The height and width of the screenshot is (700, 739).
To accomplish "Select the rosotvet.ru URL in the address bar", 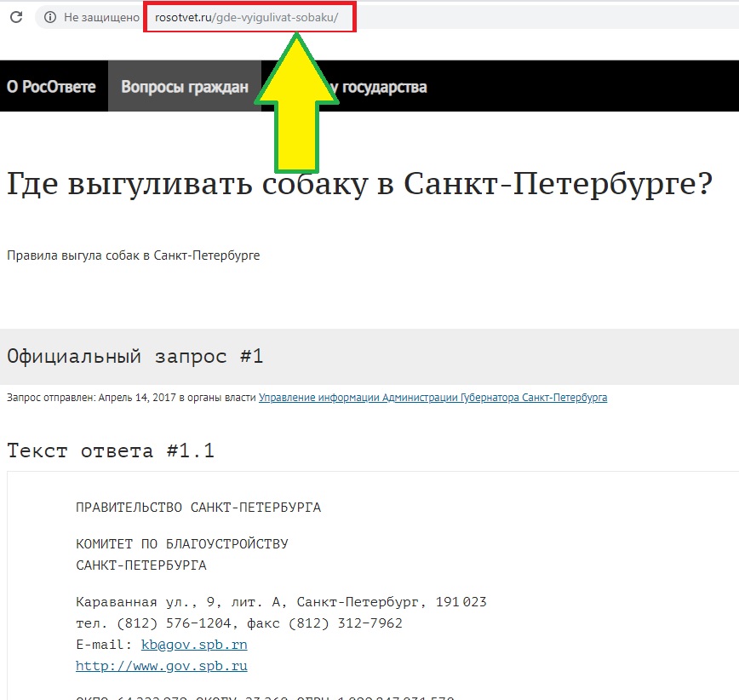I will pyautogui.click(x=249, y=18).
